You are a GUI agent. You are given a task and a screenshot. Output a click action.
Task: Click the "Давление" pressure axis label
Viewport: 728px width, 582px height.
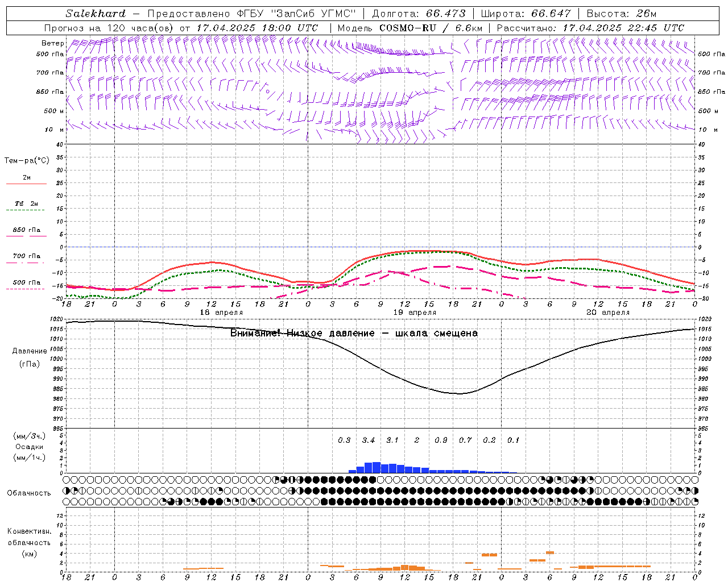(x=30, y=351)
